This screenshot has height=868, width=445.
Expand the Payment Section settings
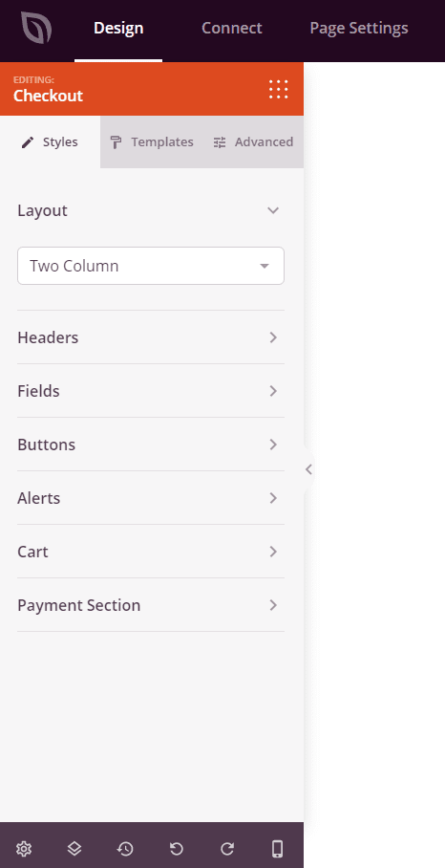[x=151, y=605]
